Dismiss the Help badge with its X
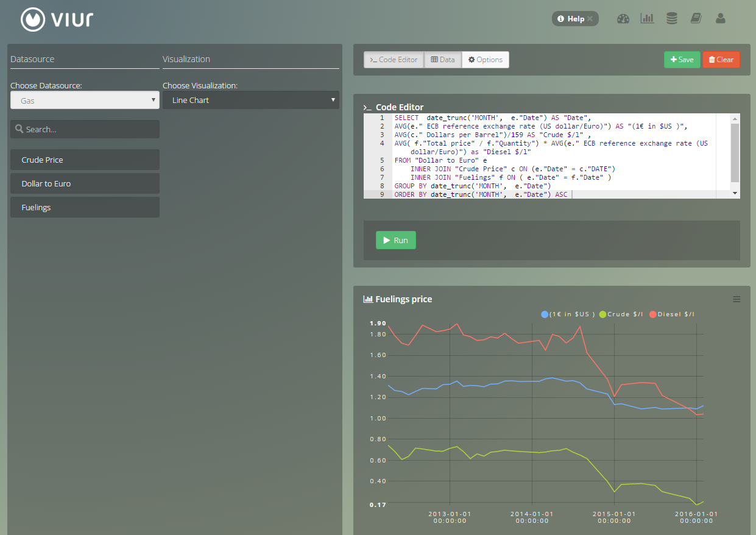This screenshot has width=756, height=535. (590, 19)
